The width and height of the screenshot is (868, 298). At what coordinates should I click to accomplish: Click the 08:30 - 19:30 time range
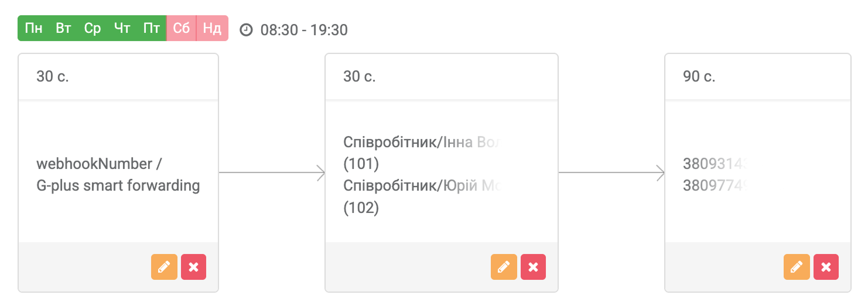304,29
